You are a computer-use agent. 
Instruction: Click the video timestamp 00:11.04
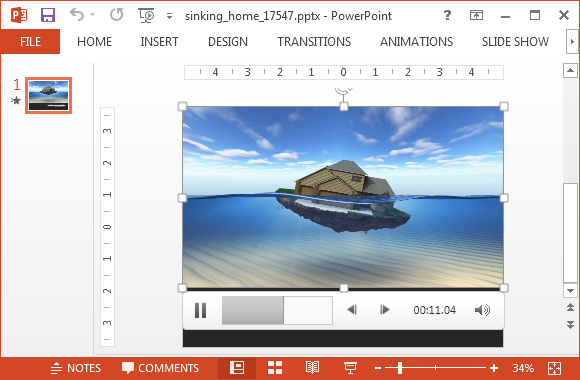coord(435,310)
